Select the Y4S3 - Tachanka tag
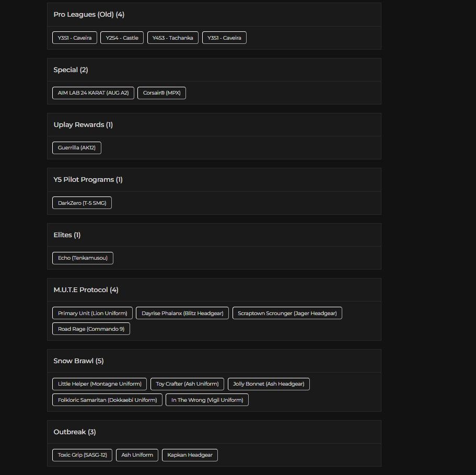The image size is (476, 475). [172, 38]
